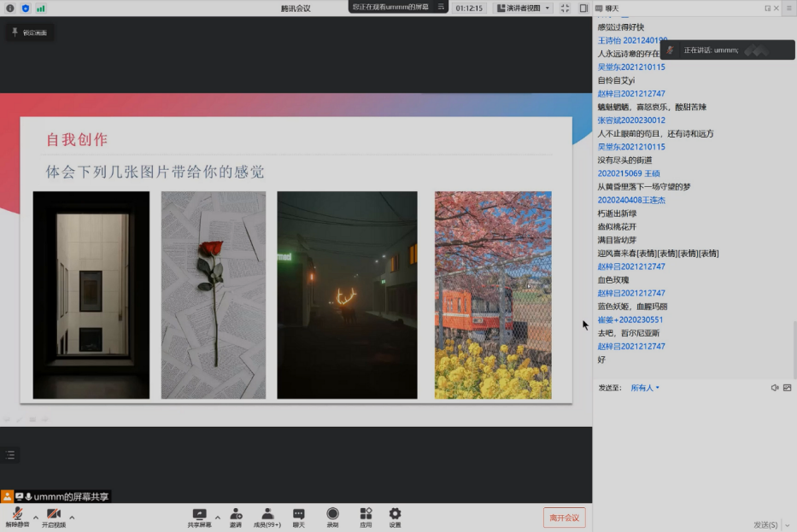Click the meeting info icon at top left
The image size is (797, 532).
10,8
